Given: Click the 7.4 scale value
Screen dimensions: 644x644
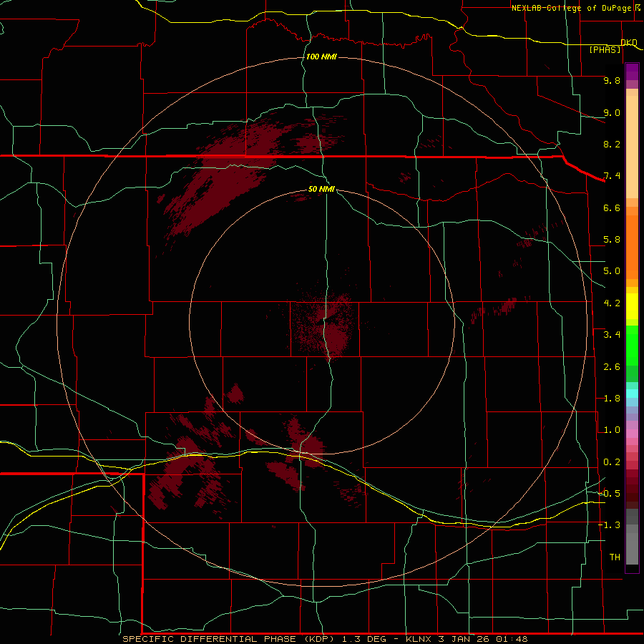Looking at the screenshot, I should (x=612, y=176).
